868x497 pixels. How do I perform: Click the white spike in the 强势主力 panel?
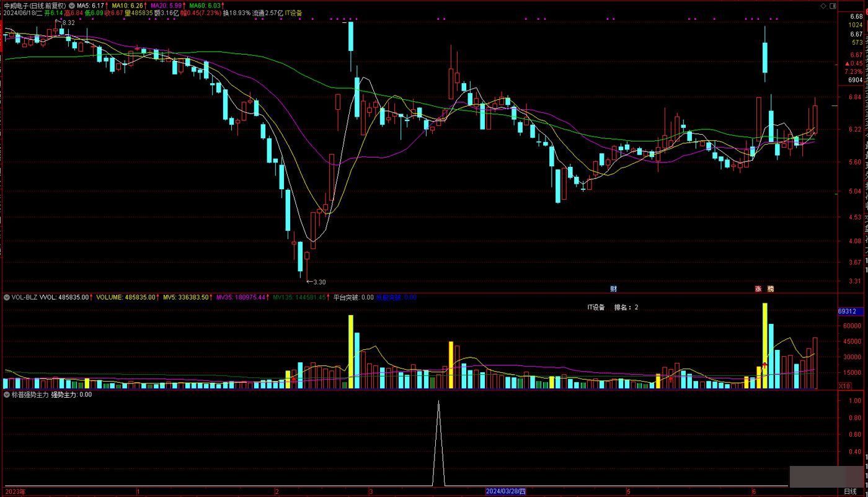tap(438, 443)
